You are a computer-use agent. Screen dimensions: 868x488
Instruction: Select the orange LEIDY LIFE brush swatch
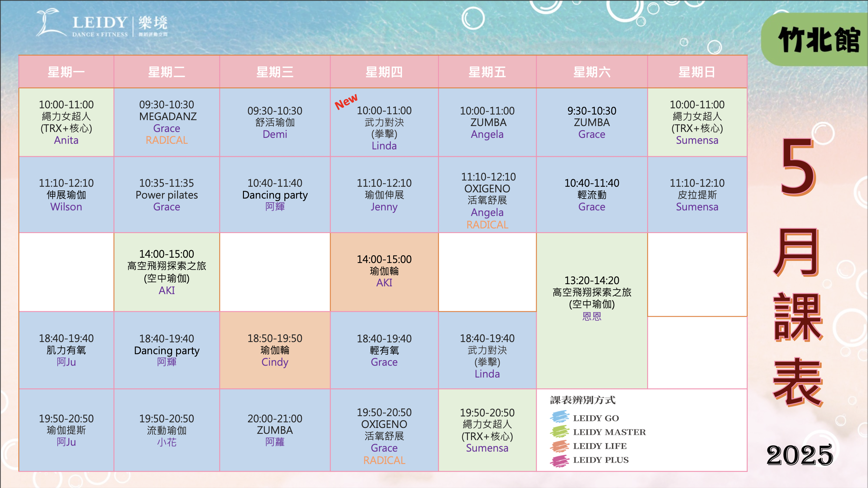(560, 446)
